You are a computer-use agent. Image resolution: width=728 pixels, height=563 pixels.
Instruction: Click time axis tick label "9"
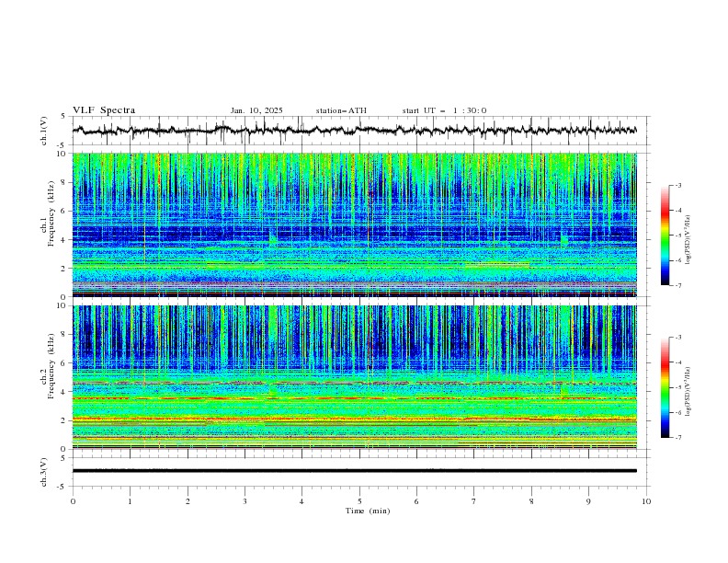pyautogui.click(x=588, y=501)
